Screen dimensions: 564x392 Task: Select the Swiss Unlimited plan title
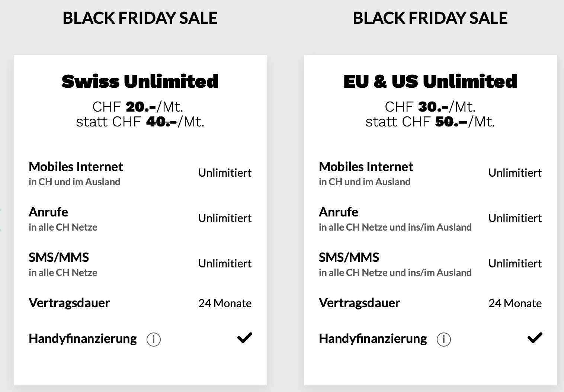[x=140, y=81]
